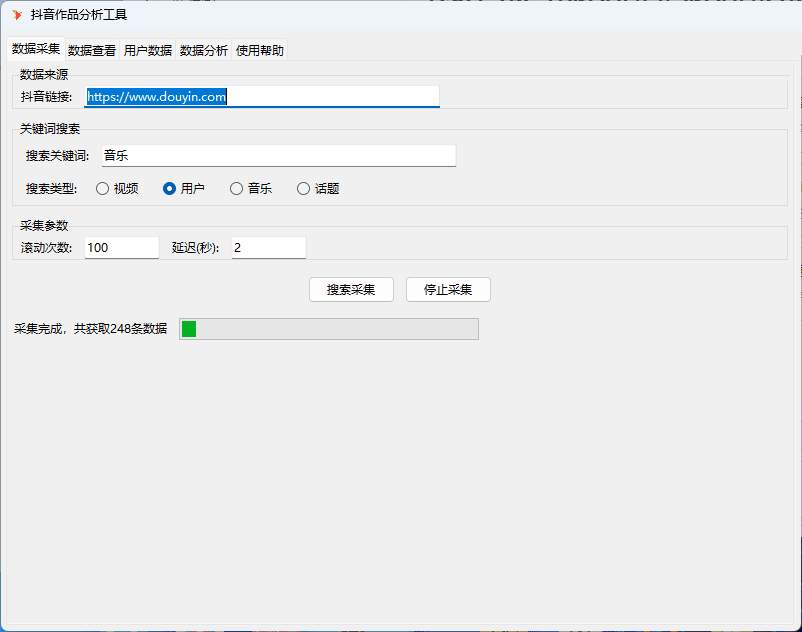Viewport: 802px width, 632px height.
Task: Click the 延迟(秒) field showing 2
Action: coord(268,247)
